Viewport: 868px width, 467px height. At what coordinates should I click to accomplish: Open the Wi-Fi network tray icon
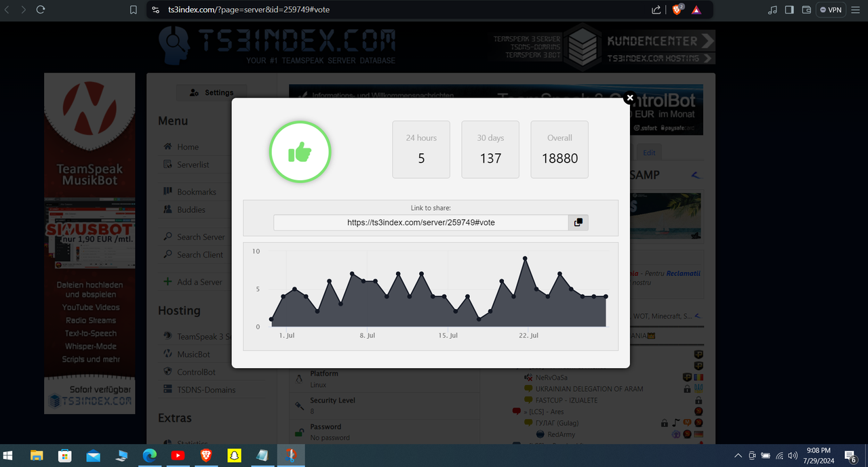[779, 455]
